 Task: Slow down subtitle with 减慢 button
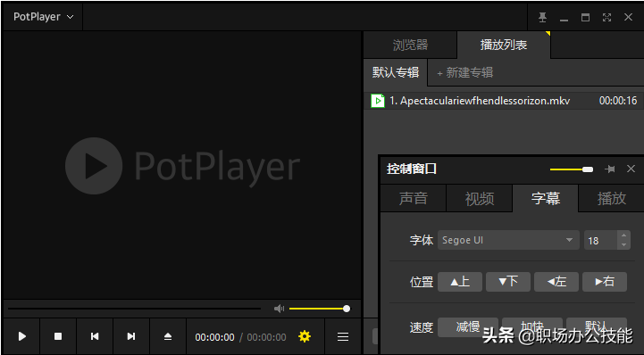pos(468,327)
